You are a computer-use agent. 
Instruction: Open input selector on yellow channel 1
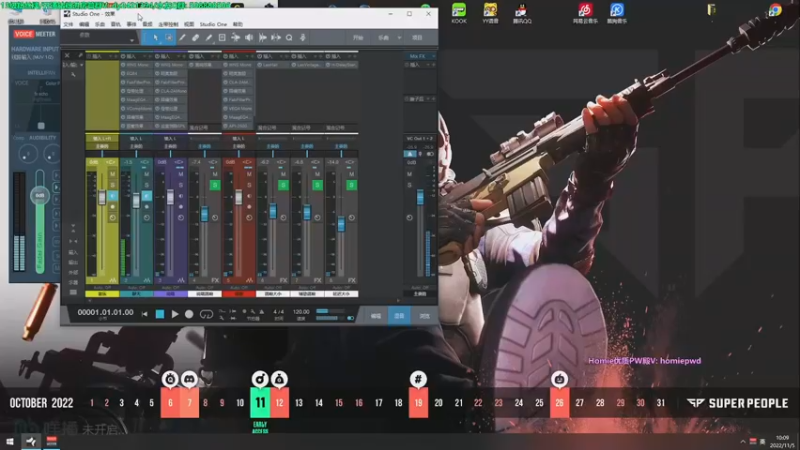click(102, 138)
